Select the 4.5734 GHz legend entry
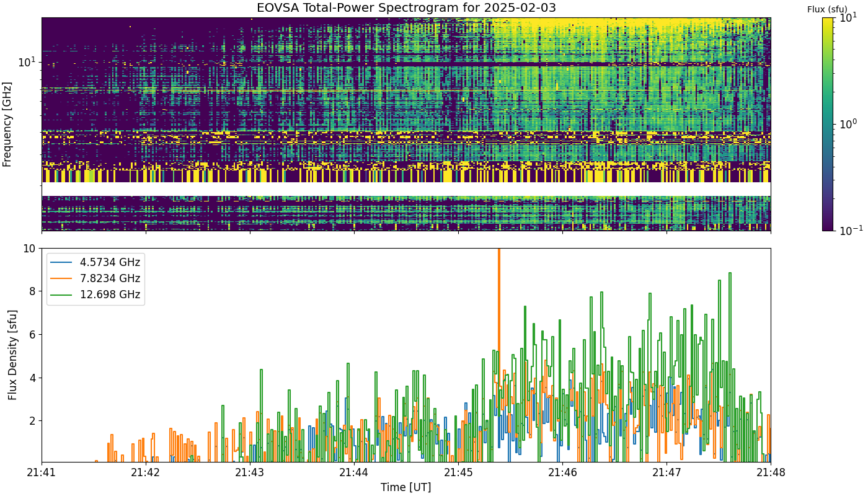868x496 pixels. 95,262
